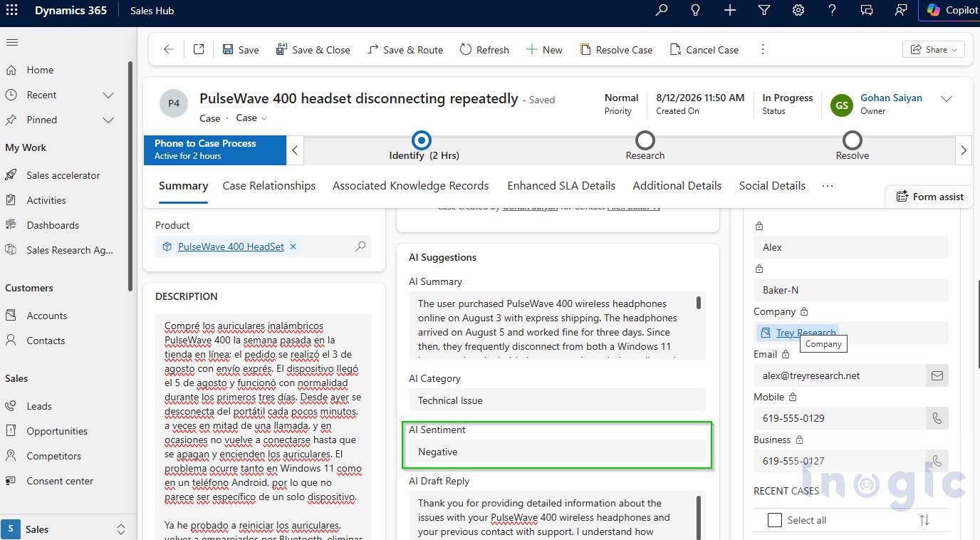Switch to the Summary tab
This screenshot has height=540, width=980.
183,186
